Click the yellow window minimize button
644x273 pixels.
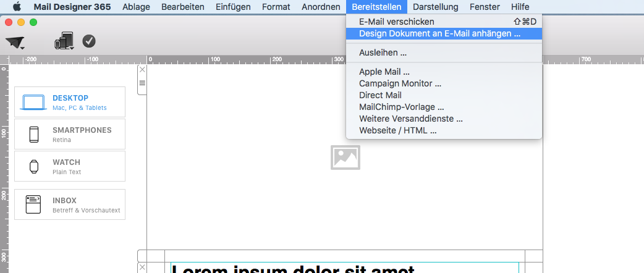21,22
